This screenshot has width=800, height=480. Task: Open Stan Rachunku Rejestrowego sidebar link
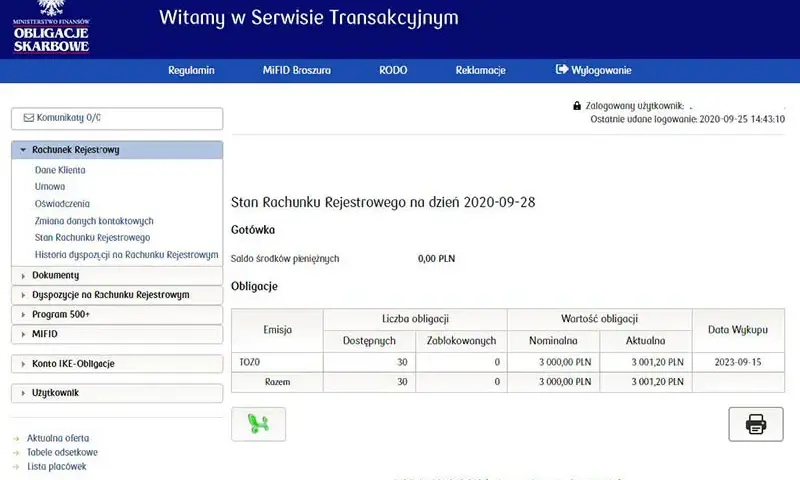click(x=92, y=238)
